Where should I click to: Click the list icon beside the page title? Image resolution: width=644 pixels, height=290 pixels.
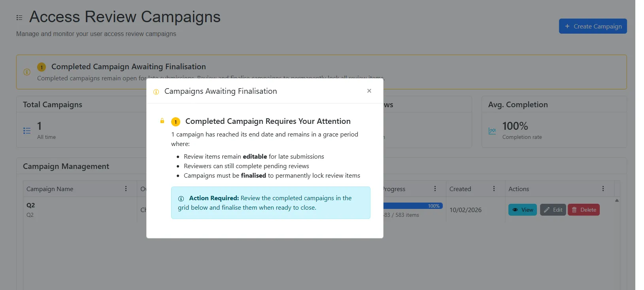19,18
